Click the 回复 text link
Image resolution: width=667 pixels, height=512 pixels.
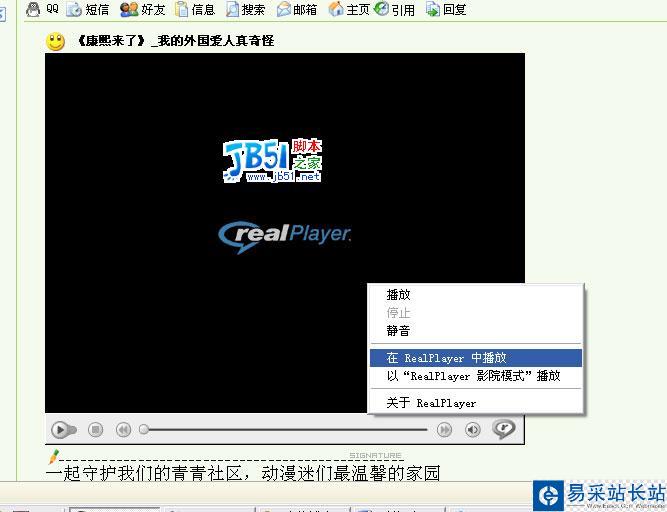455,10
